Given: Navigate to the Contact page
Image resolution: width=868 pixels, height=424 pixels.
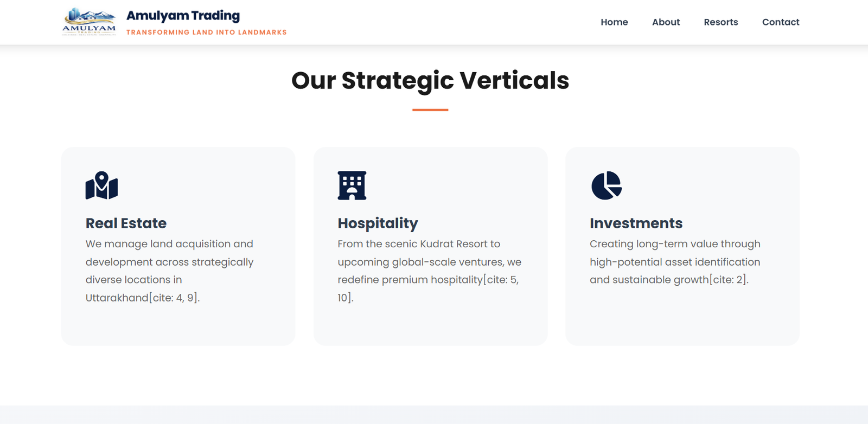Looking at the screenshot, I should pos(780,22).
